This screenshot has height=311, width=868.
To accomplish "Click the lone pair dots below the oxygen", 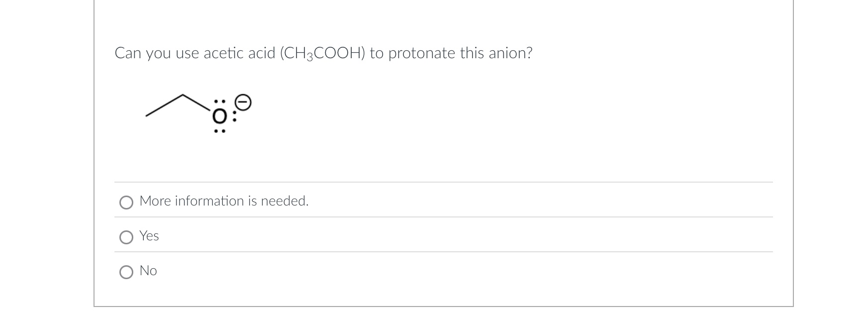I will pos(219,130).
